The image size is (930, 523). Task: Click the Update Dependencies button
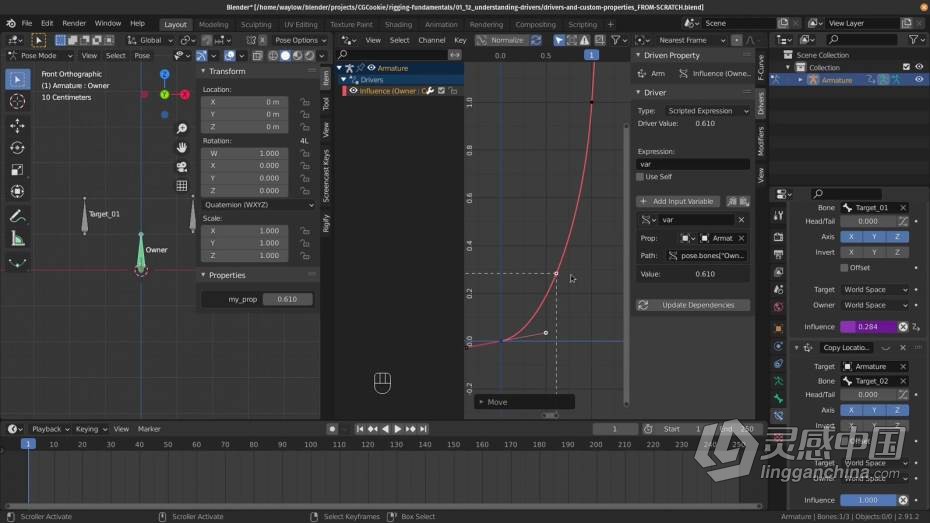tap(693, 305)
